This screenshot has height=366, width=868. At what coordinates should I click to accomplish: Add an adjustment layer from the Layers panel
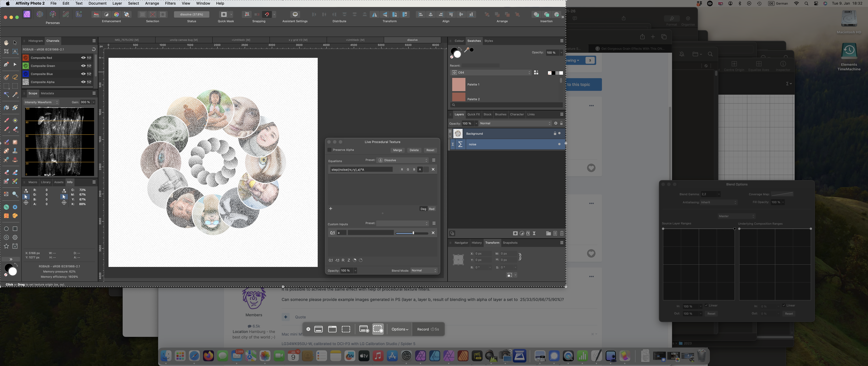[x=522, y=233]
